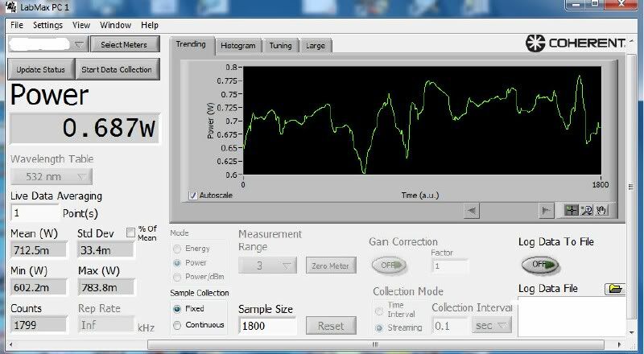Toggle the Log Data To File switch
The height and width of the screenshot is (354, 644).
point(540,265)
